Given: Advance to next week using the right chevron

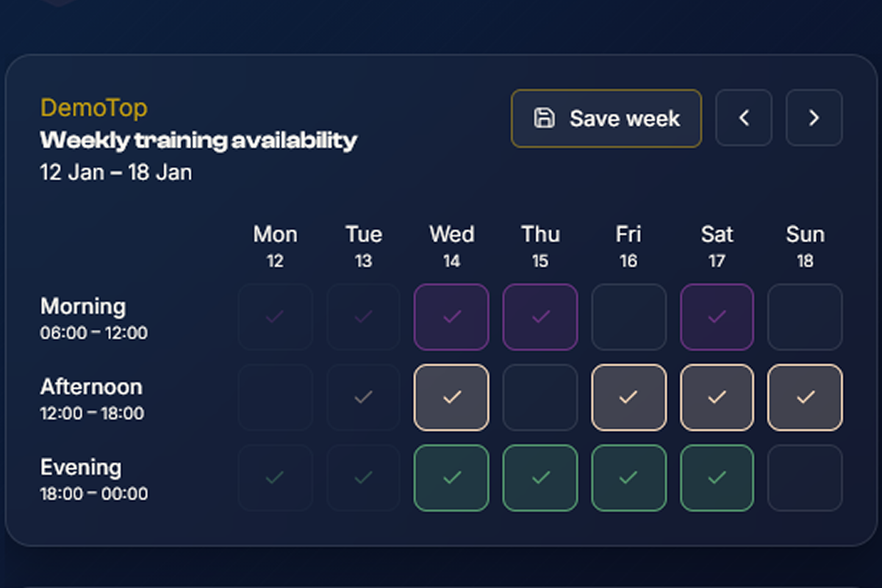Looking at the screenshot, I should tap(814, 118).
